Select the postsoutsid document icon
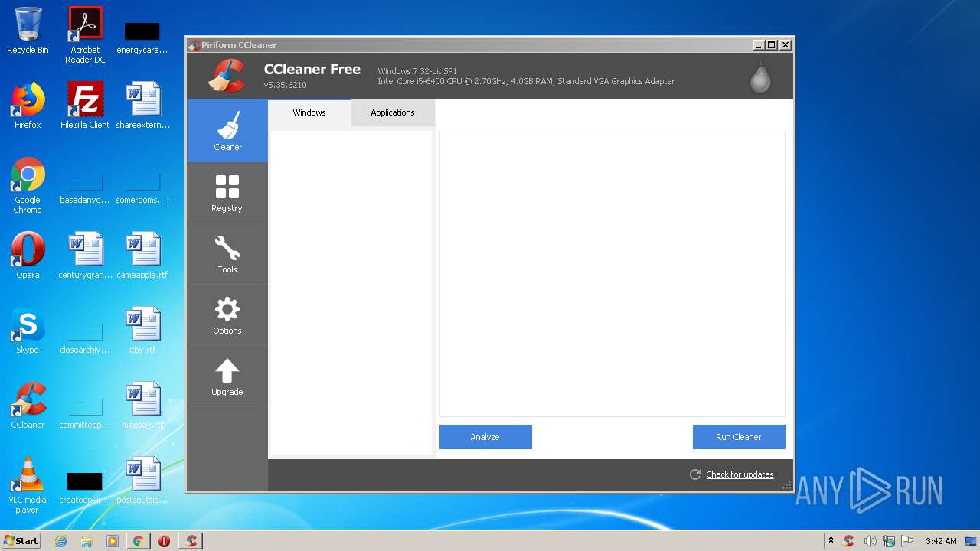This screenshot has height=551, width=980. point(142,481)
